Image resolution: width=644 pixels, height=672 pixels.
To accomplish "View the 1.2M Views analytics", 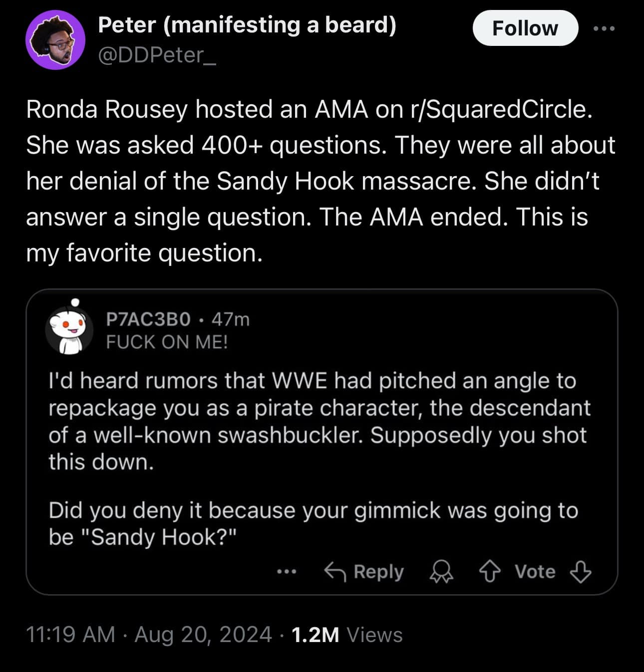I will (346, 635).
